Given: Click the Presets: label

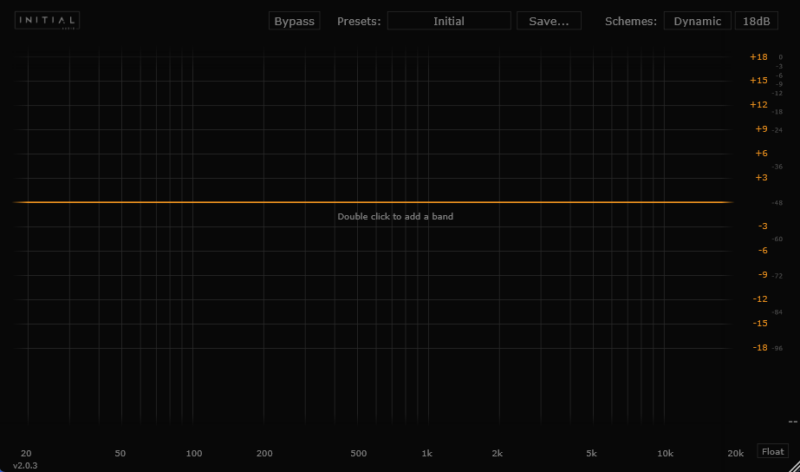Looking at the screenshot, I should click(359, 21).
